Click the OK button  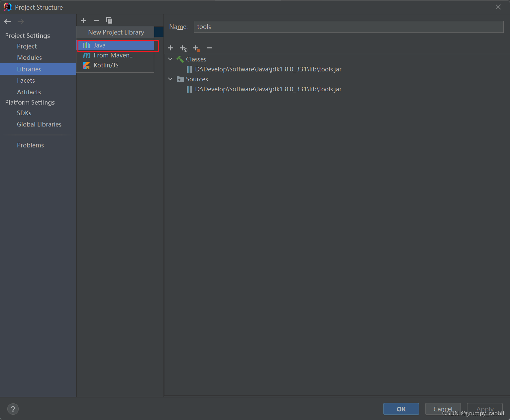coord(401,409)
